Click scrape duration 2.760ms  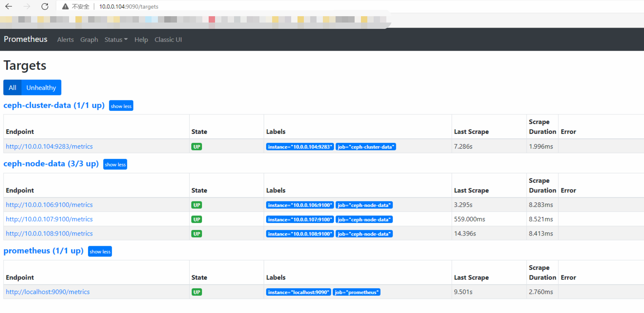(x=541, y=292)
